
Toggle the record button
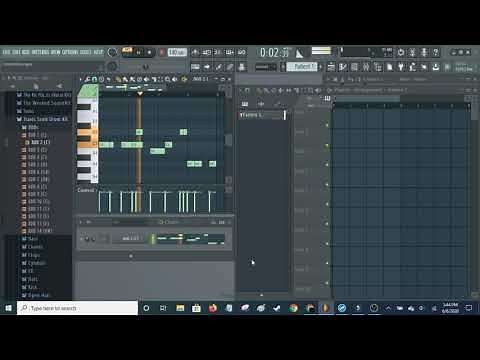pyautogui.click(x=162, y=52)
